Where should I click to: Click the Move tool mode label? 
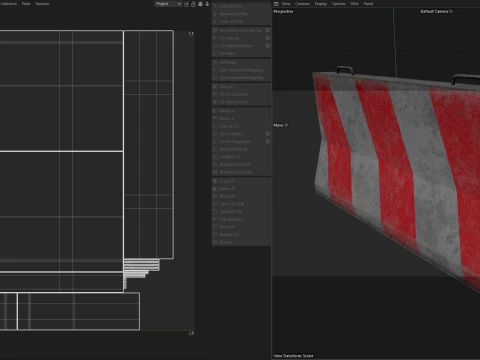click(x=280, y=125)
